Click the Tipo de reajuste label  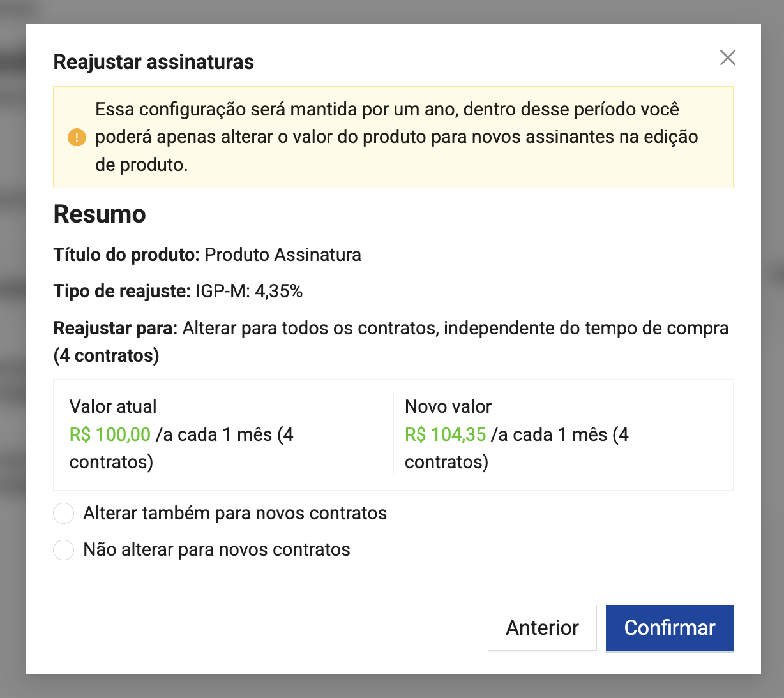pos(122,292)
